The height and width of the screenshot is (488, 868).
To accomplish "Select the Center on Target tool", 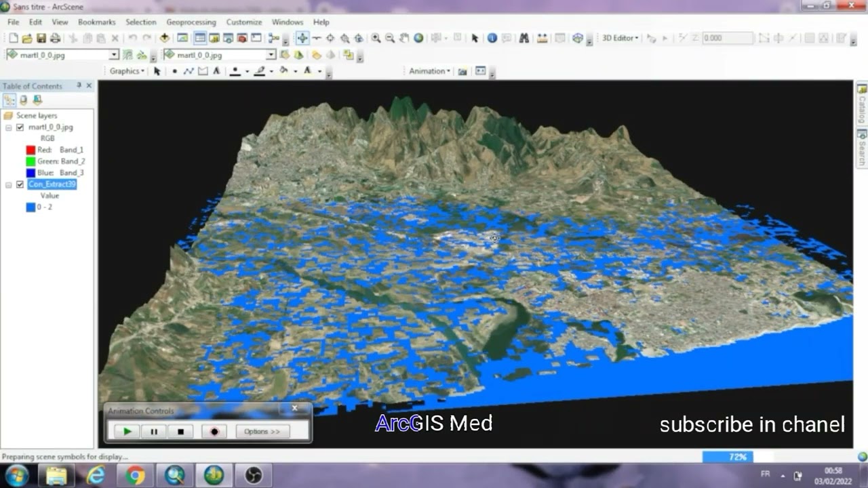I will pos(330,39).
